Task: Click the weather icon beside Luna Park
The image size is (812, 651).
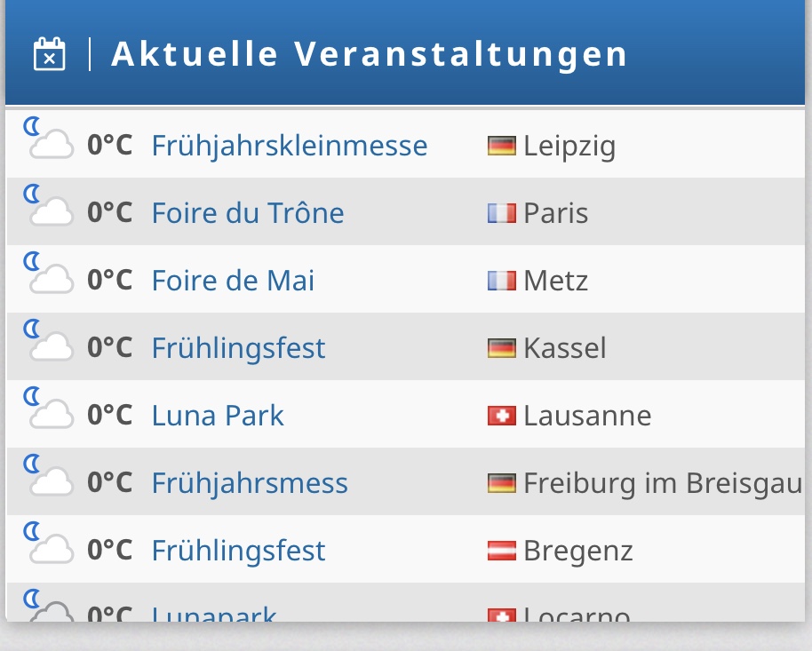Action: click(49, 410)
